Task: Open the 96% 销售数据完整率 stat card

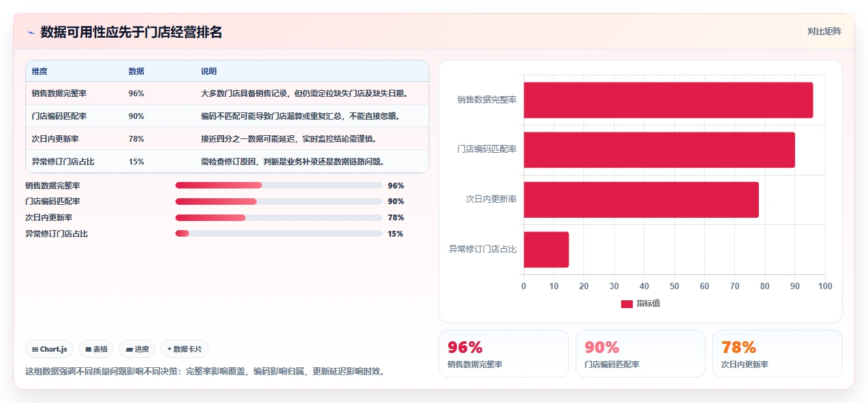Action: (504, 354)
